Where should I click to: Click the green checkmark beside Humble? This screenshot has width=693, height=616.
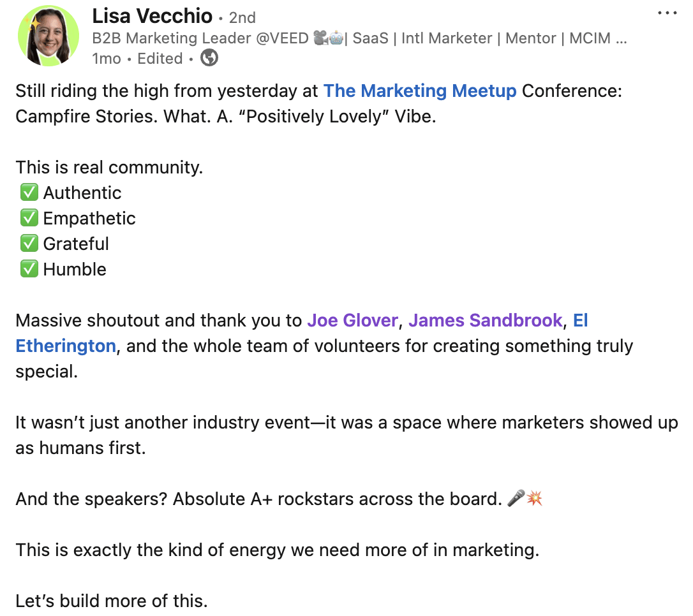(29, 269)
